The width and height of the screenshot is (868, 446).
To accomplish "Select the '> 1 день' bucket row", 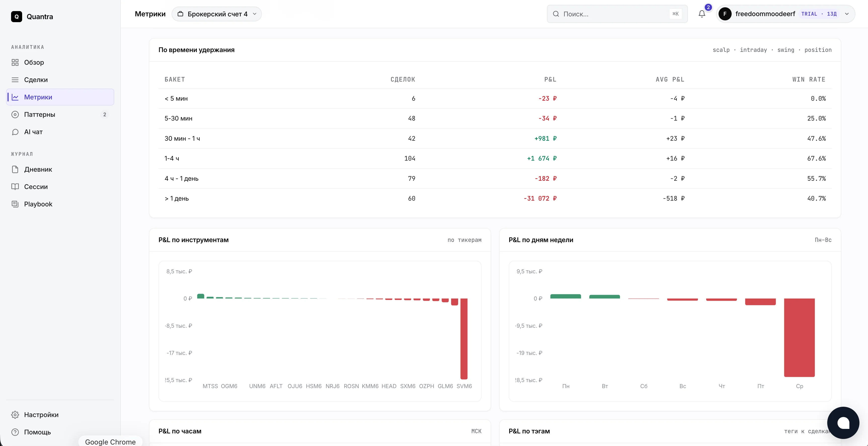I will pos(495,199).
